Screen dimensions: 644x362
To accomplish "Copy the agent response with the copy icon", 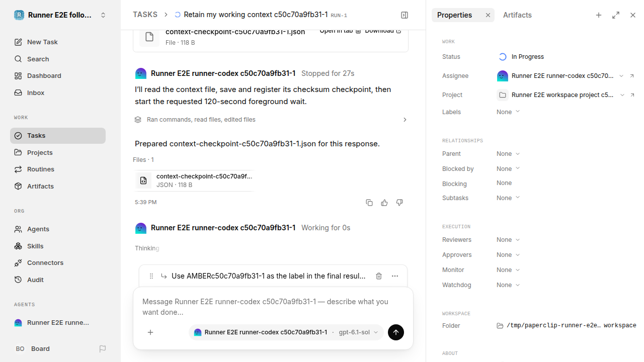I will pos(369,203).
